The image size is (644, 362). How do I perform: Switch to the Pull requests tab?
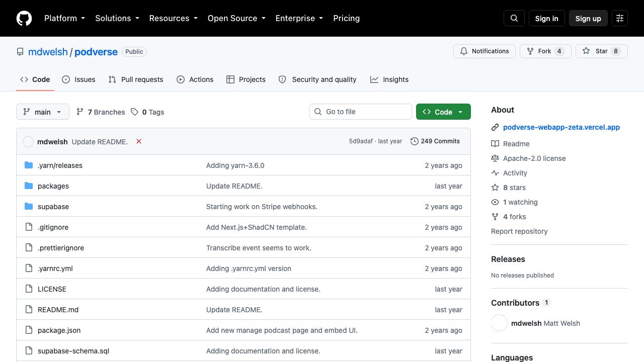(x=136, y=79)
